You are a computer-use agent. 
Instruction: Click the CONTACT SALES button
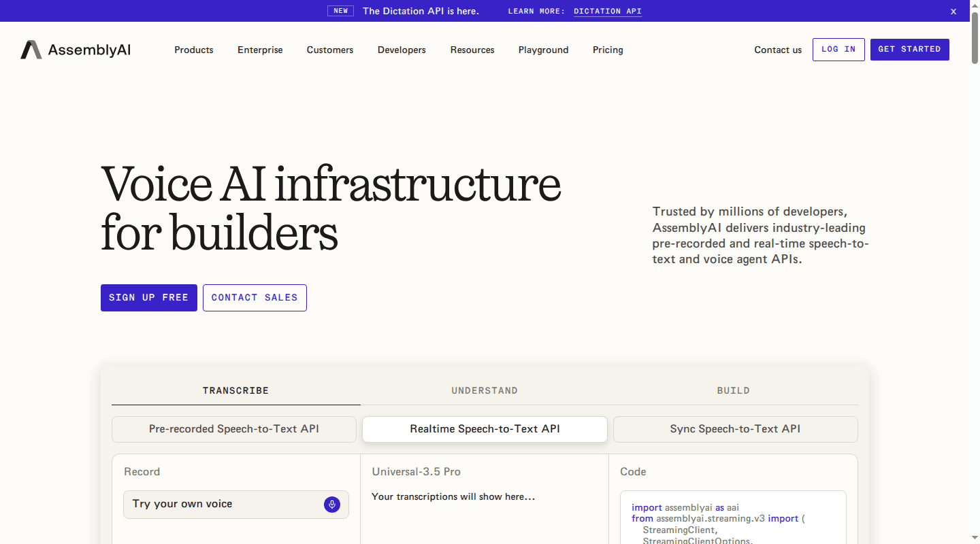[x=255, y=298]
